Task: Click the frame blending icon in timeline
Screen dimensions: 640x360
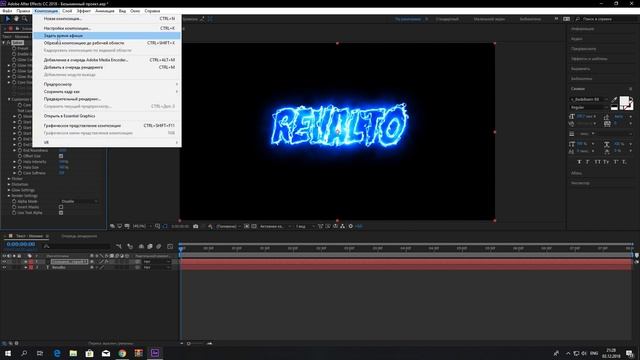Action: pyautogui.click(x=150, y=247)
